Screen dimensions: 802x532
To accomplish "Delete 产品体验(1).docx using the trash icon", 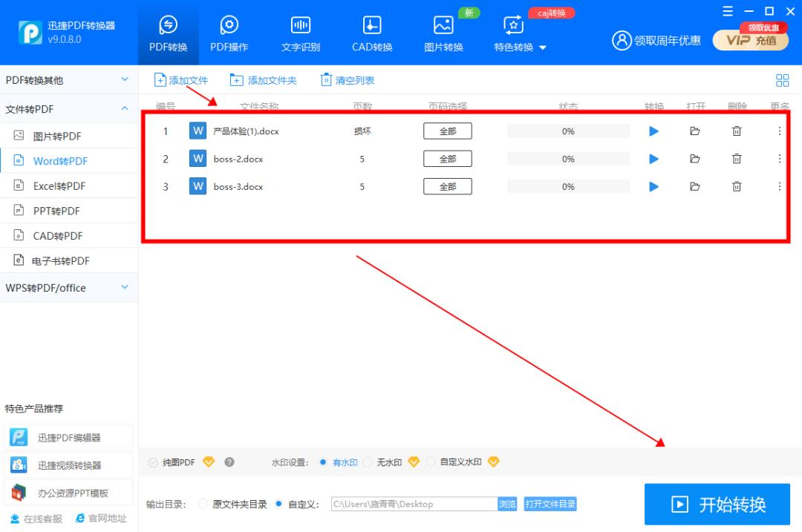I will [x=736, y=131].
